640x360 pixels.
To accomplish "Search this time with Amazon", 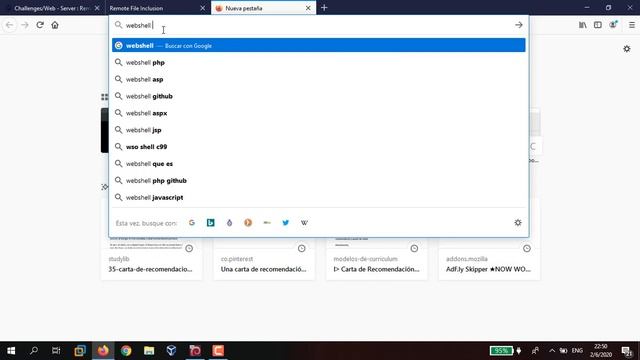I will [267, 223].
